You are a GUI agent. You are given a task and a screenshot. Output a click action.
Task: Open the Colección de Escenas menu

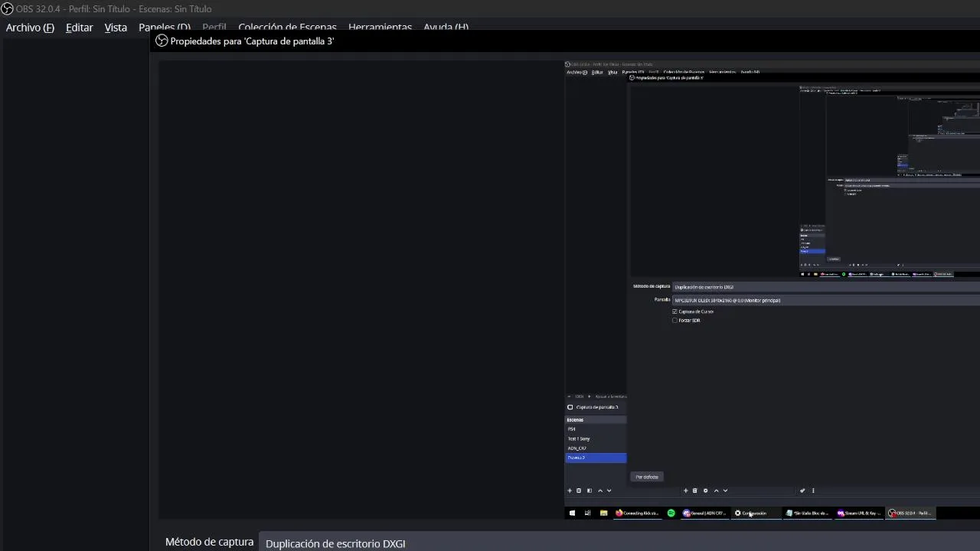287,28
